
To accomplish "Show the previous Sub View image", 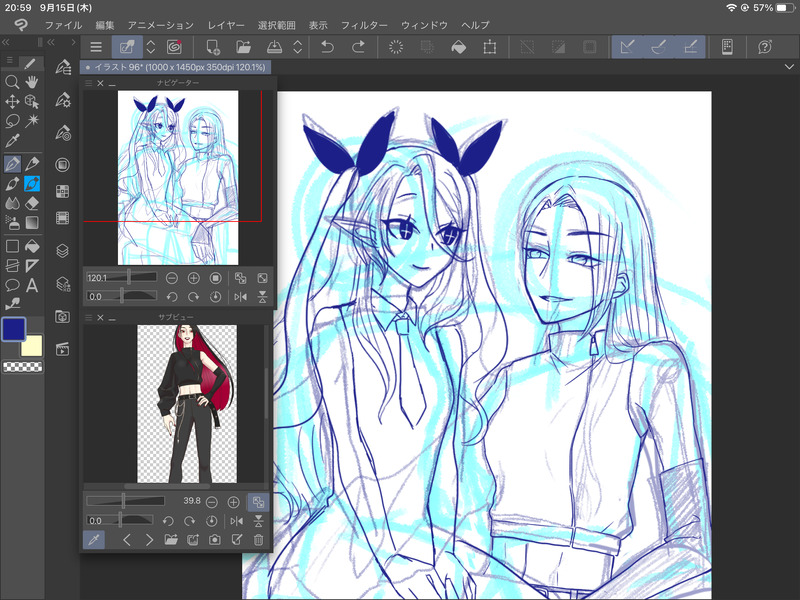I will (127, 539).
